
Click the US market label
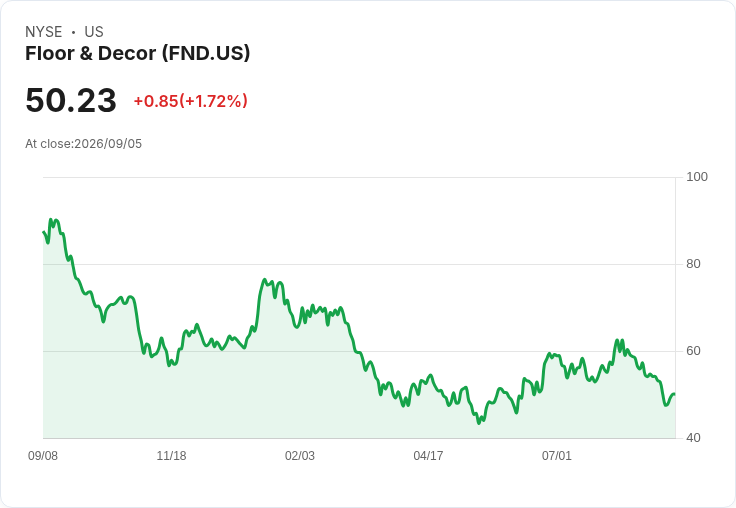point(94,32)
